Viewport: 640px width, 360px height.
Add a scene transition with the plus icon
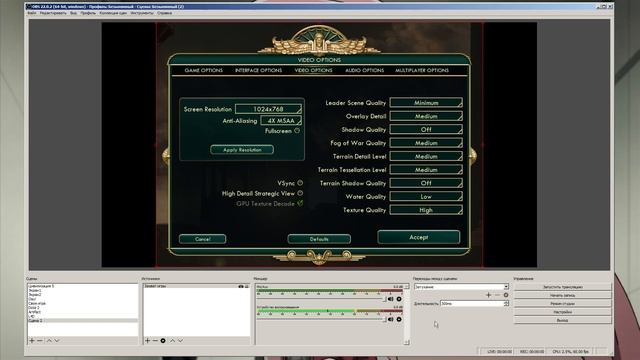click(489, 295)
